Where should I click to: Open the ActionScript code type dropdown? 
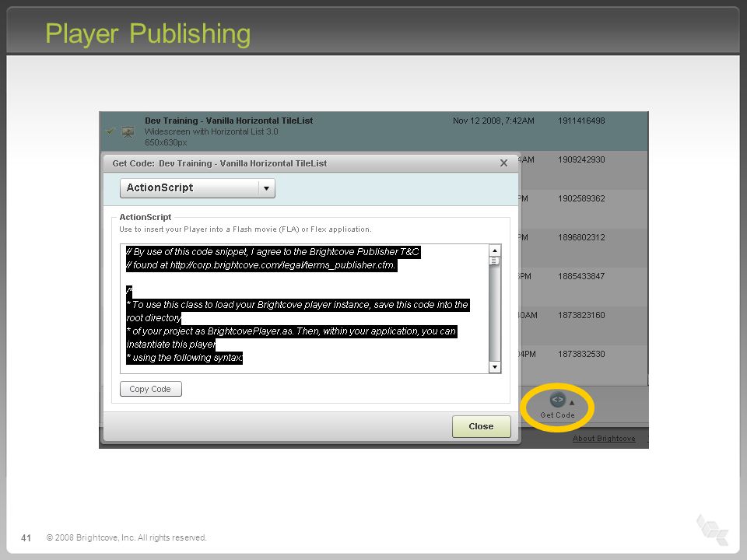point(197,188)
